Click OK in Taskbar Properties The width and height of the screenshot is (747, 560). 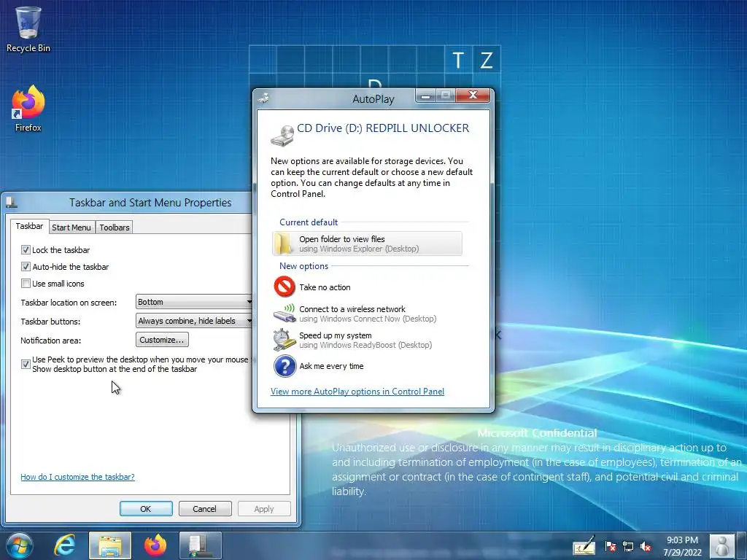tap(146, 508)
